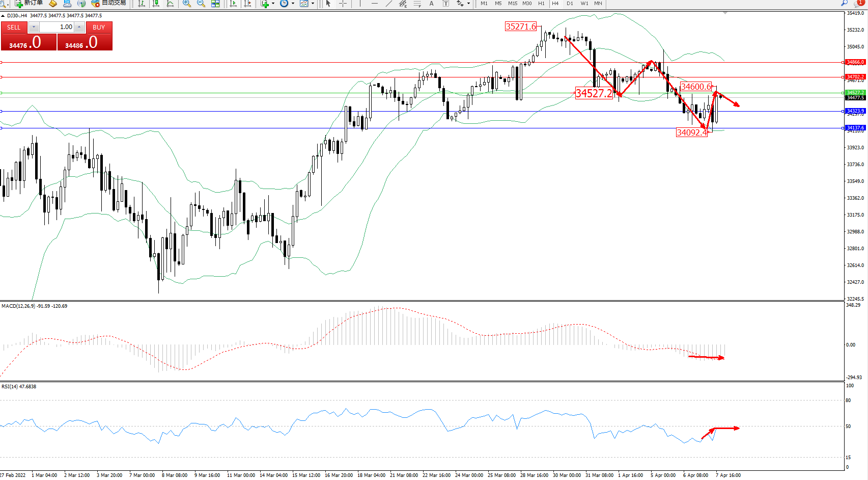
Task: Toggle AutoTrading (自动交易) on or off
Action: click(x=109, y=3)
